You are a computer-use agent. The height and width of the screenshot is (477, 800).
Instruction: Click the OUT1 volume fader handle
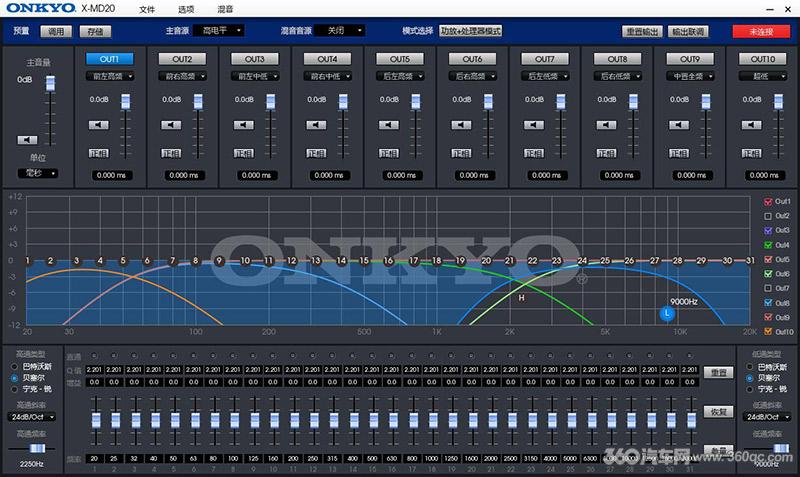pos(126,102)
